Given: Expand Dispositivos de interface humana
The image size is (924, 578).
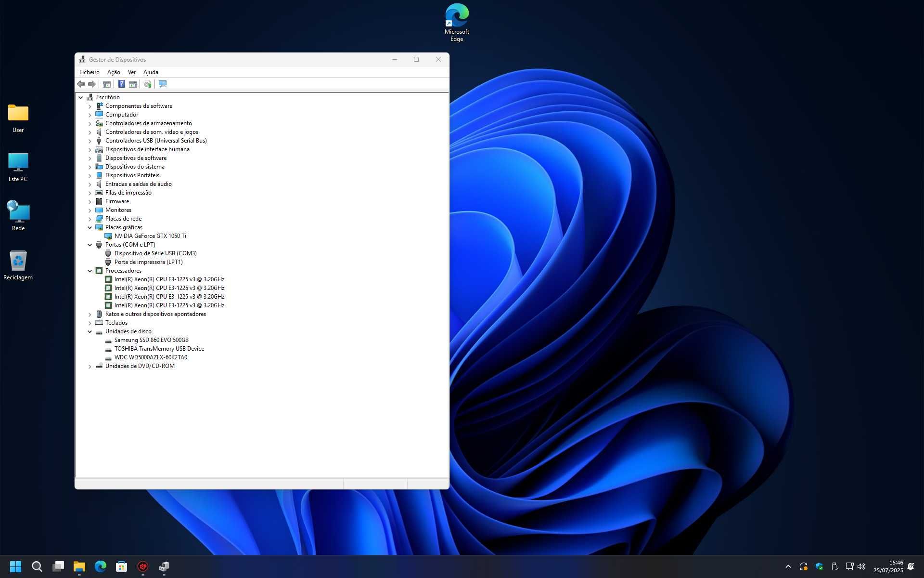Looking at the screenshot, I should [x=90, y=149].
